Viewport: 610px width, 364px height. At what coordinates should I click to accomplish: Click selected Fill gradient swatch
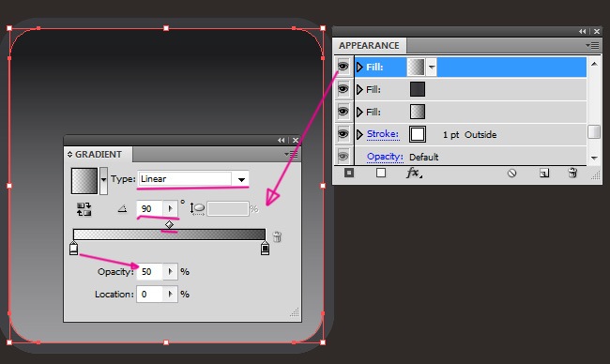[x=416, y=67]
